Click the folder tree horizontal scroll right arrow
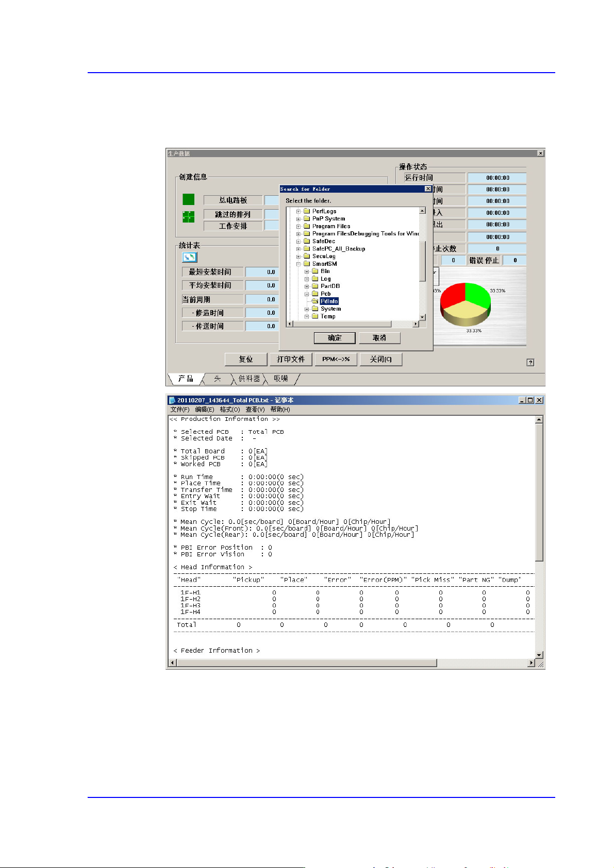 pos(416,324)
